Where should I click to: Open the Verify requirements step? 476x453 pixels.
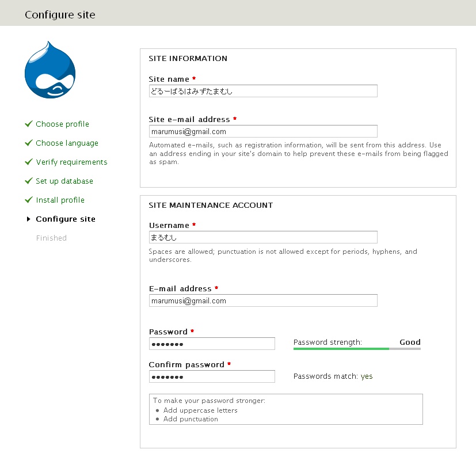coord(71,162)
